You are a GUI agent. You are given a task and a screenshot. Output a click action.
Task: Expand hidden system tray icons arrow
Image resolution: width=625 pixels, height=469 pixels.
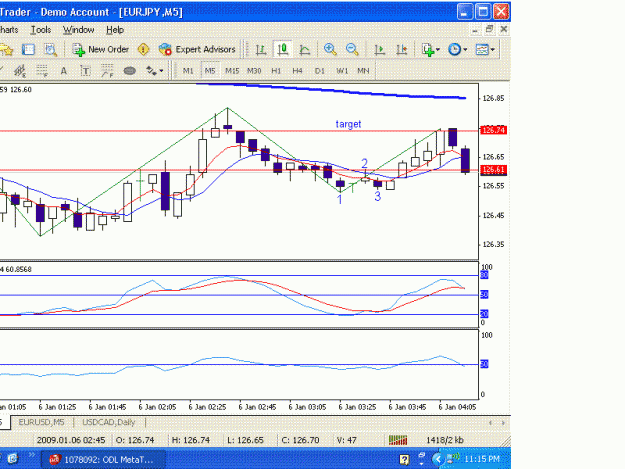pyautogui.click(x=438, y=459)
